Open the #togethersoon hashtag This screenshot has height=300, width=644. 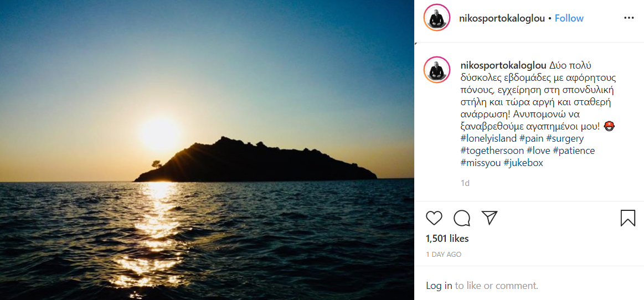492,151
